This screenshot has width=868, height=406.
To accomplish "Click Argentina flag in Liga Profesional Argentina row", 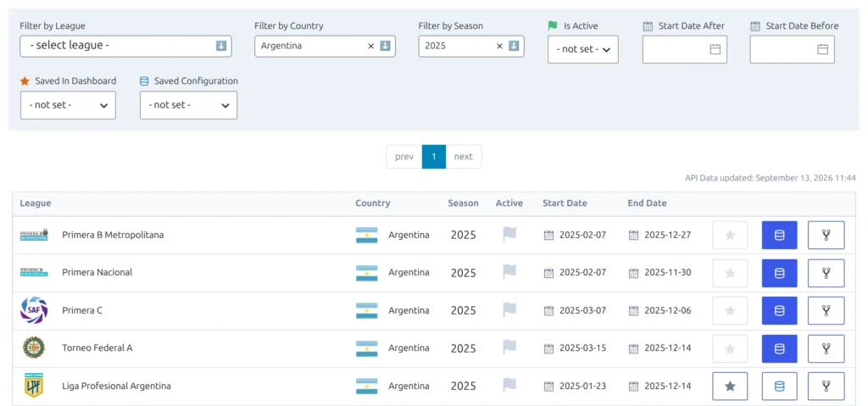I will click(366, 386).
